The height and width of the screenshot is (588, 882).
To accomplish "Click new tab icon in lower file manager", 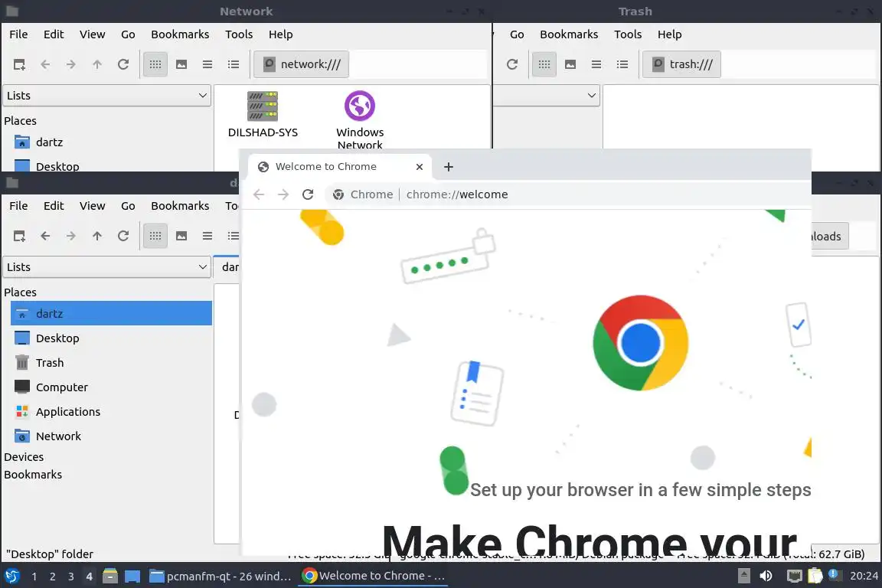I will 19,236.
